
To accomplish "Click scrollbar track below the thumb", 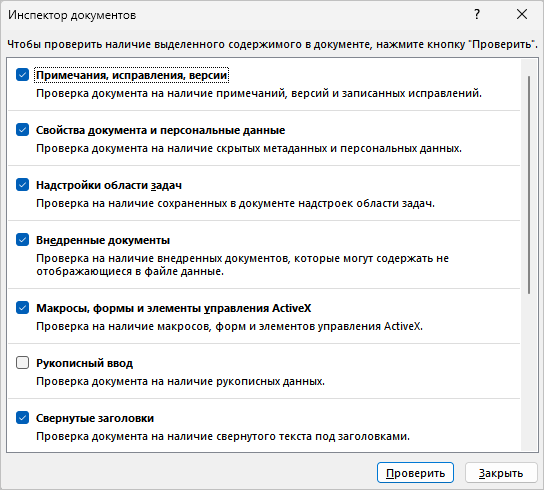I will pyautogui.click(x=529, y=373).
